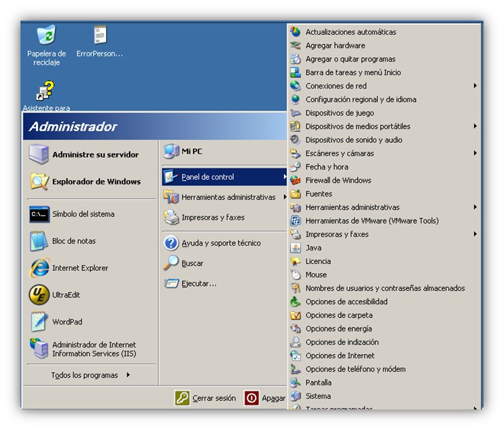This screenshot has width=504, height=430.
Task: Click the Cerrar sesión key icon
Action: click(x=182, y=398)
